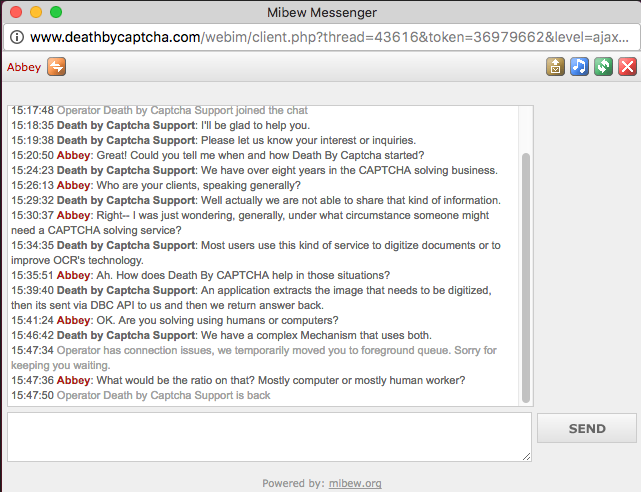The image size is (641, 492).
Task: Click the message input text area
Action: [x=269, y=437]
